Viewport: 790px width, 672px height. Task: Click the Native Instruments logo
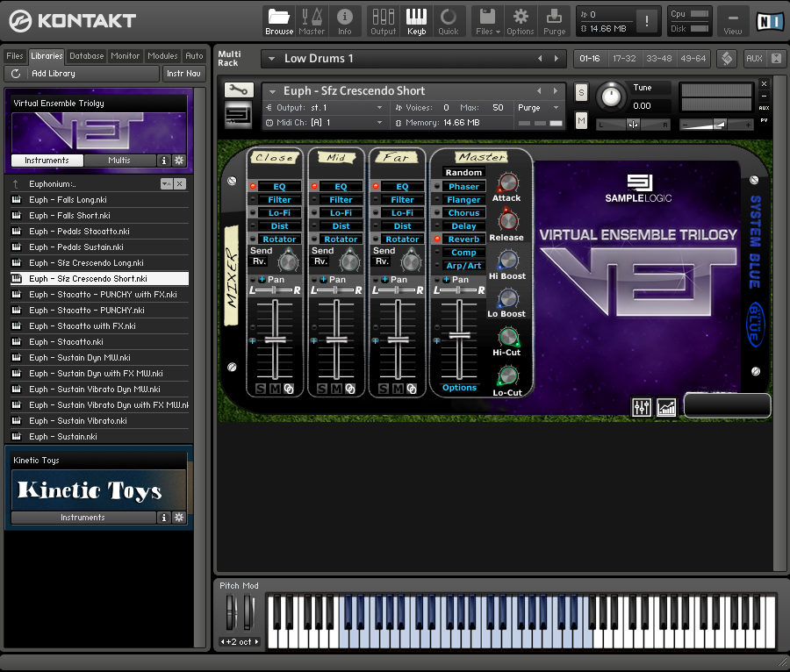tap(769, 21)
